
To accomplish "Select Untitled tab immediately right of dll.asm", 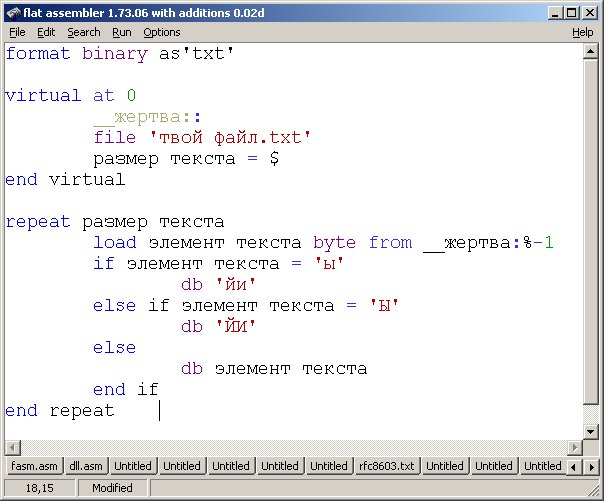I will pyautogui.click(x=133, y=466).
